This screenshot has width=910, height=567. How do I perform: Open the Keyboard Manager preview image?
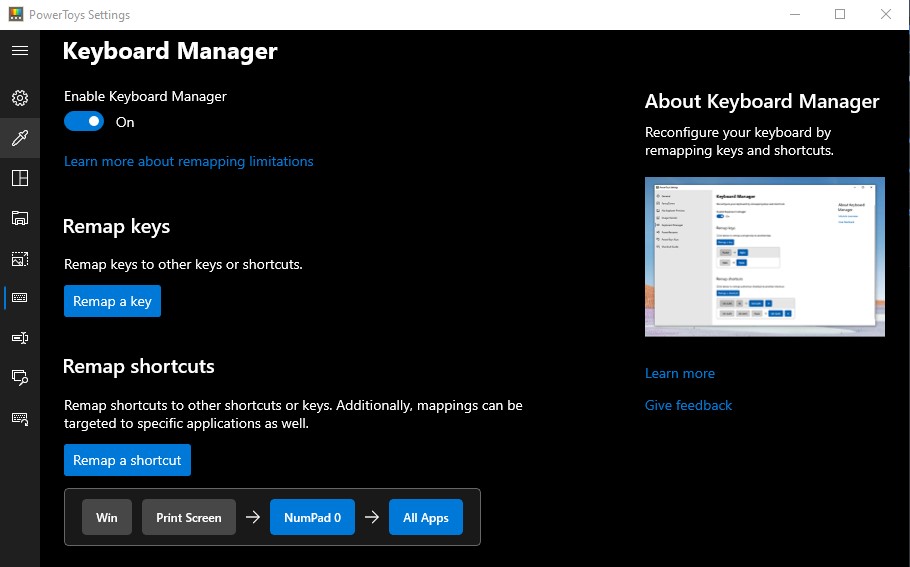[x=765, y=257]
